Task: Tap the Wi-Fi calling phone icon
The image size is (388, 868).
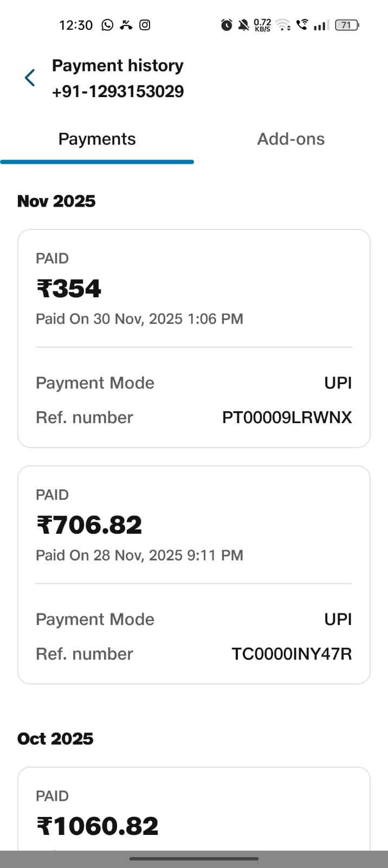Action: pyautogui.click(x=302, y=24)
